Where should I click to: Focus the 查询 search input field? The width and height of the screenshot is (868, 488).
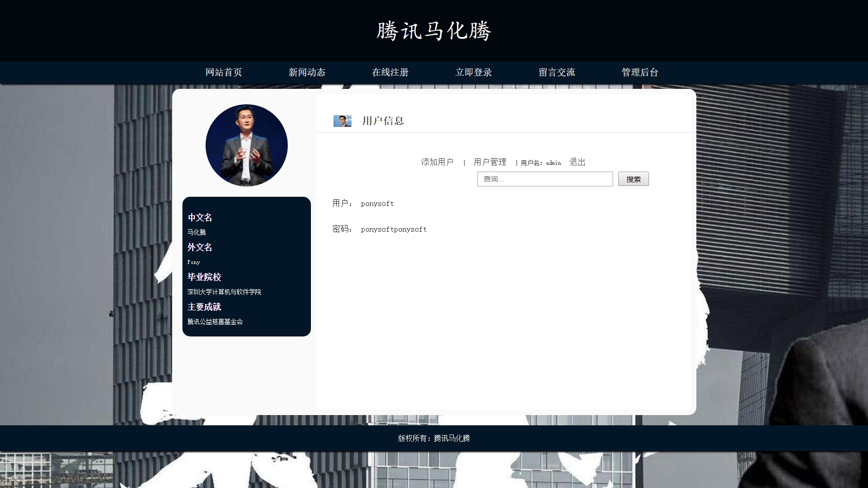tap(545, 179)
